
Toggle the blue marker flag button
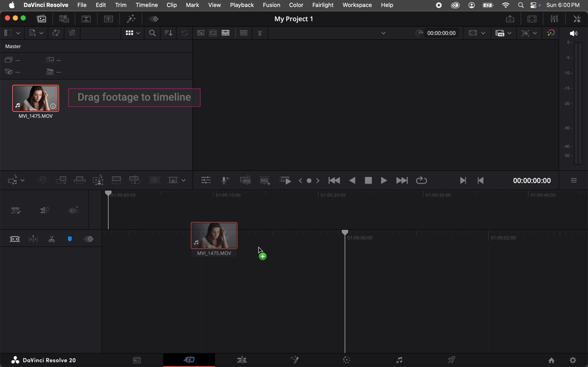point(70,239)
